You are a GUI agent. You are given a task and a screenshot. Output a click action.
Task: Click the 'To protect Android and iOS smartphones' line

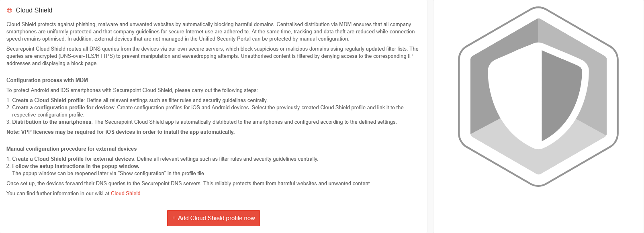[132, 90]
